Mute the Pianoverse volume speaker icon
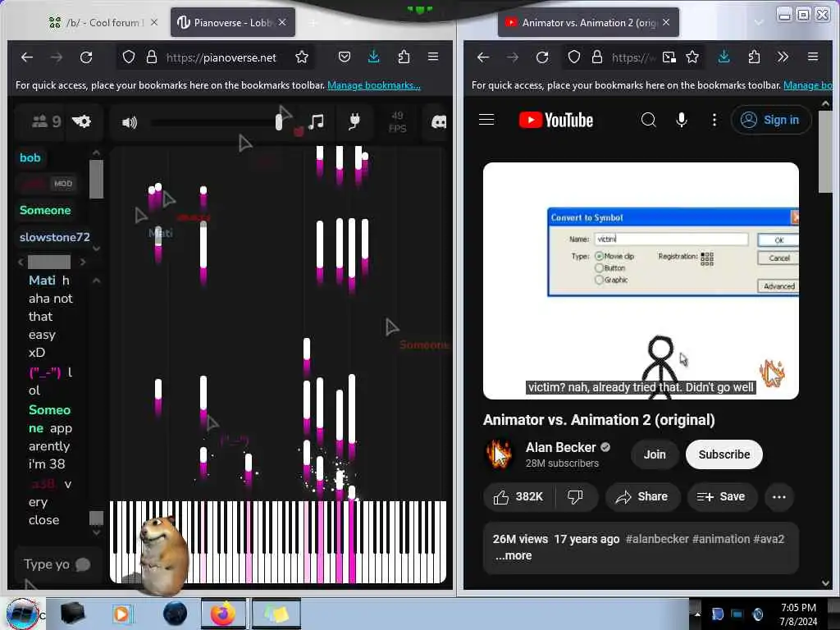The width and height of the screenshot is (840, 630). click(x=129, y=123)
